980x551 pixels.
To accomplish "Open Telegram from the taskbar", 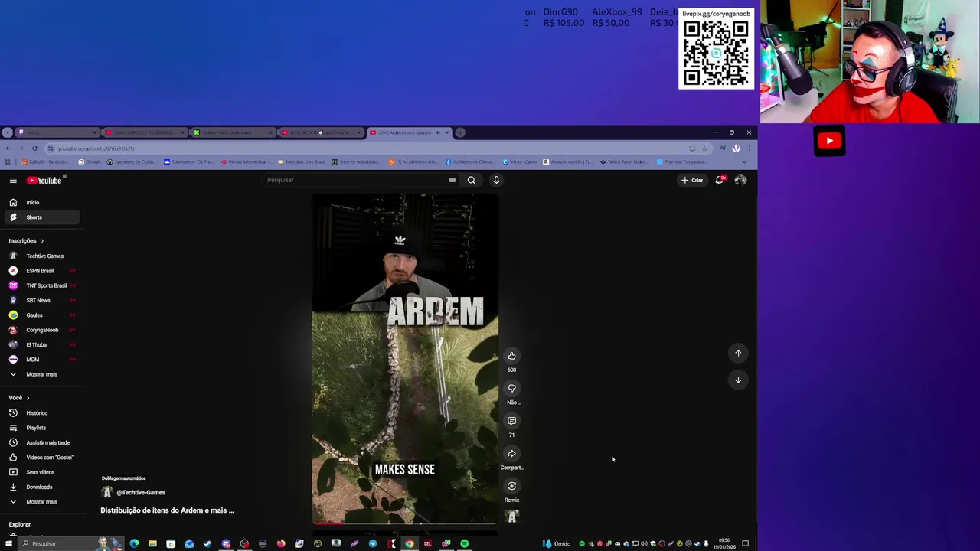I will click(373, 543).
